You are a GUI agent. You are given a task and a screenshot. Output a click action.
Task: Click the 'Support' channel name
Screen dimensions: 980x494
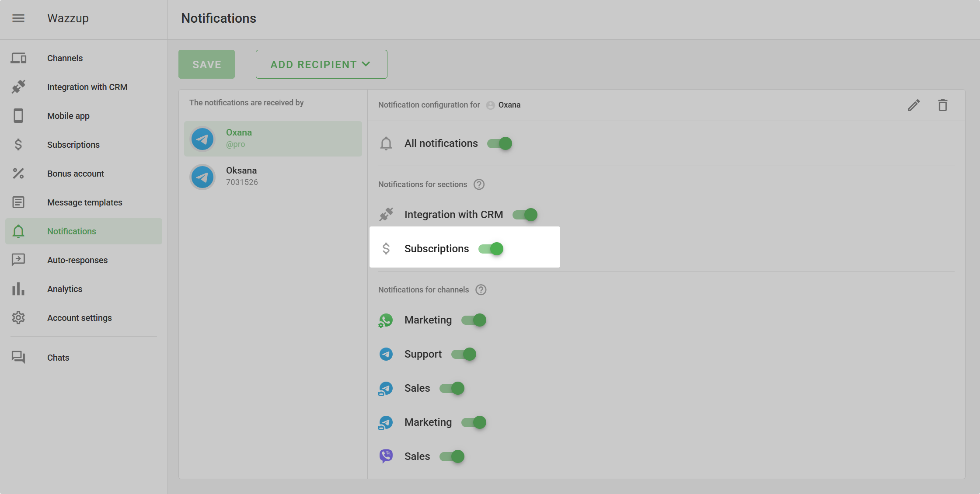423,354
